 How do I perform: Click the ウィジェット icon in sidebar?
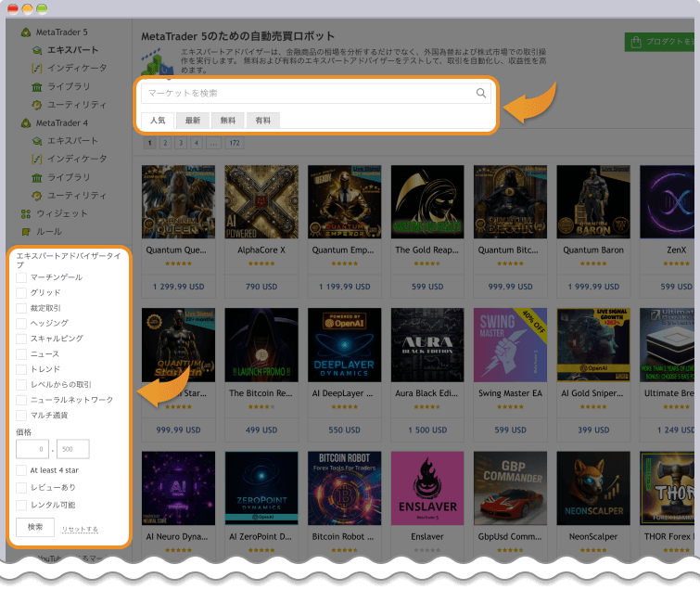coord(26,214)
